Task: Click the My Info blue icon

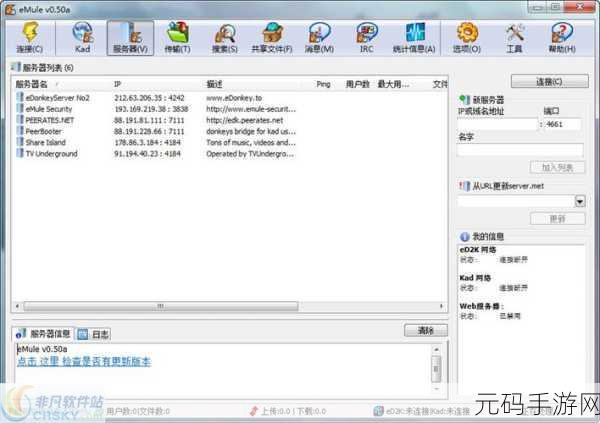Action: coord(465,237)
